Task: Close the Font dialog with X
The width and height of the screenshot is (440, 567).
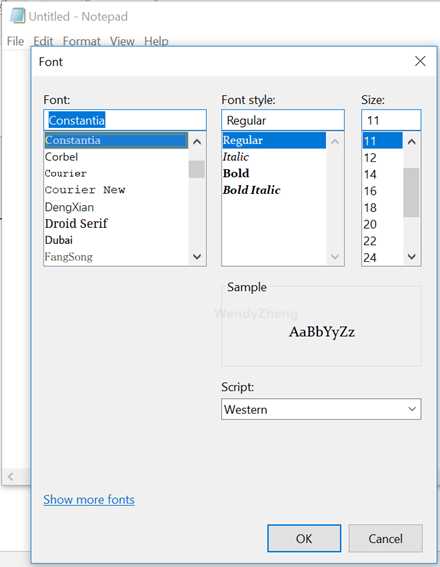Action: click(420, 61)
